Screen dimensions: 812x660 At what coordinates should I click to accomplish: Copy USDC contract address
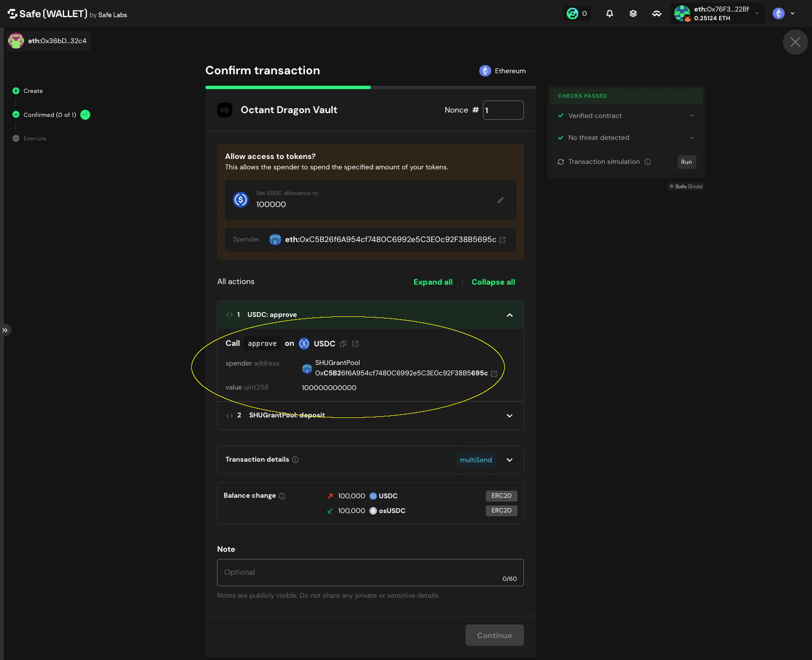343,344
